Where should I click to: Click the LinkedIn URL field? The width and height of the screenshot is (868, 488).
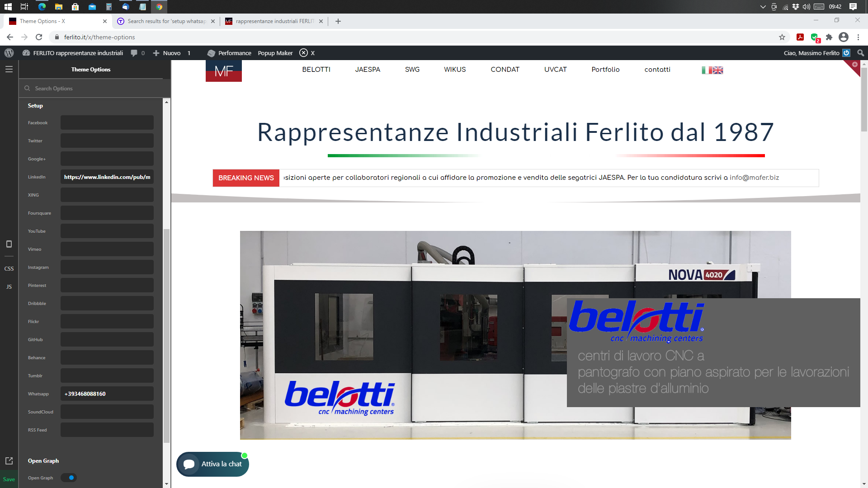pos(107,177)
